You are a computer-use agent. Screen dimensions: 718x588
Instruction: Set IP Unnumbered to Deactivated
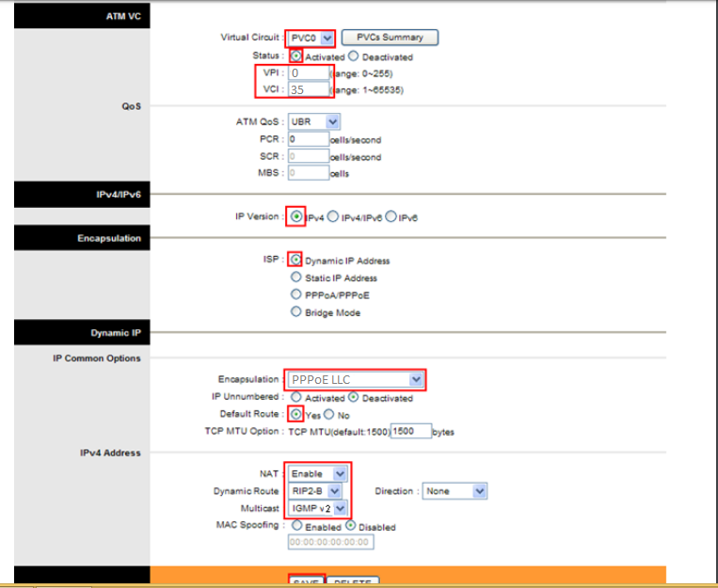(353, 397)
